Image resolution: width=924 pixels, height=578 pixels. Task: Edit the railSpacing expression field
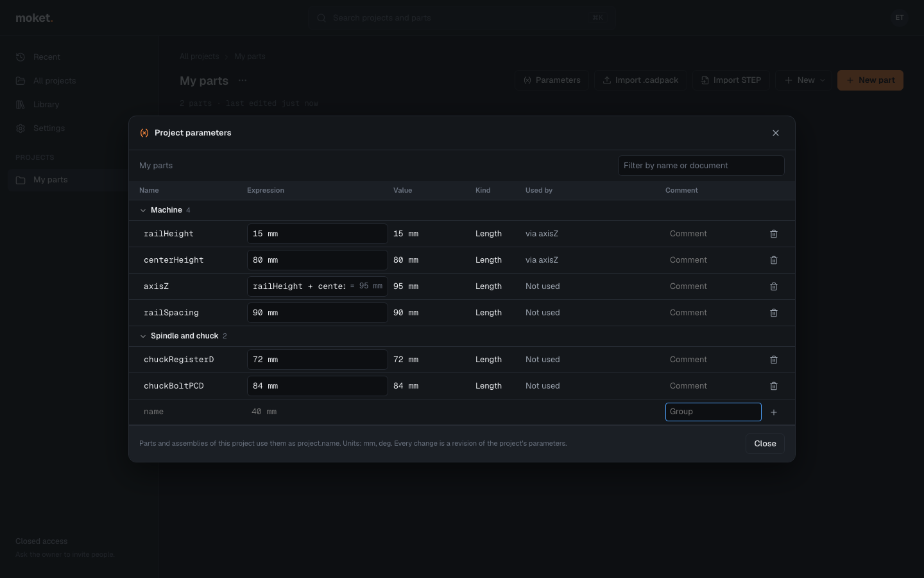coord(317,313)
